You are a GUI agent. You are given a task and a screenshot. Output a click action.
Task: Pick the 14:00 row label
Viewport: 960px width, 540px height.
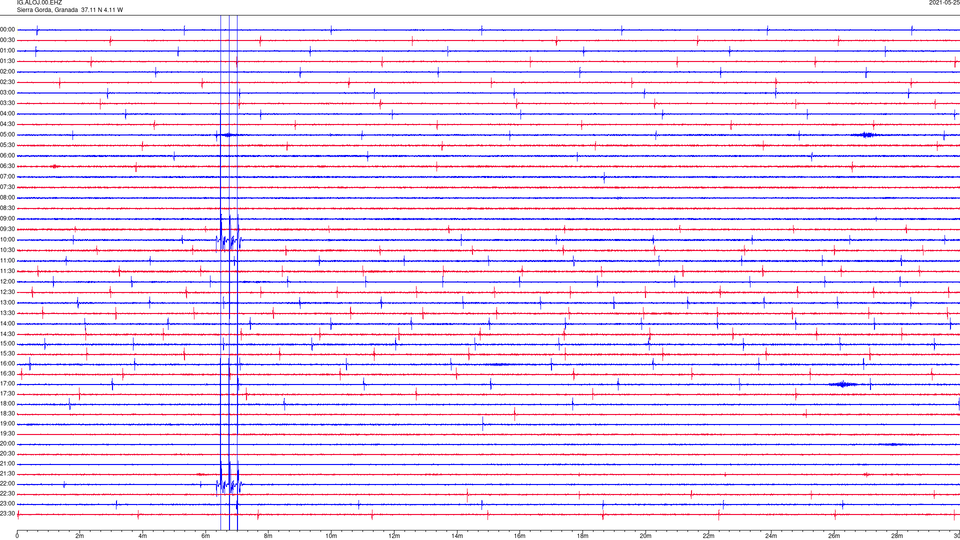tap(8, 324)
